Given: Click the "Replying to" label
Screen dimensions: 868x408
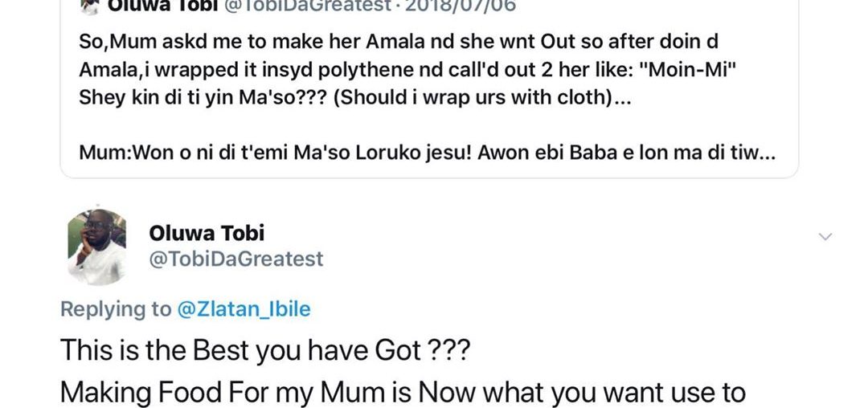Looking at the screenshot, I should pos(117,308).
